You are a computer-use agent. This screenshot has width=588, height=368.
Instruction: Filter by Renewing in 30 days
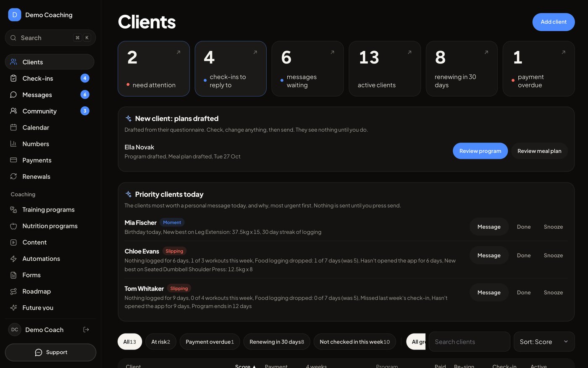[x=277, y=342]
